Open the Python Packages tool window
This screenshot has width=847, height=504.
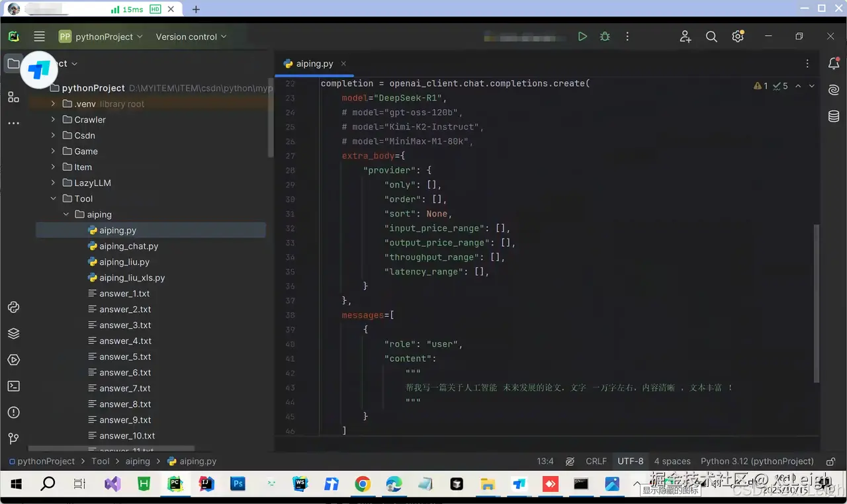[13, 333]
